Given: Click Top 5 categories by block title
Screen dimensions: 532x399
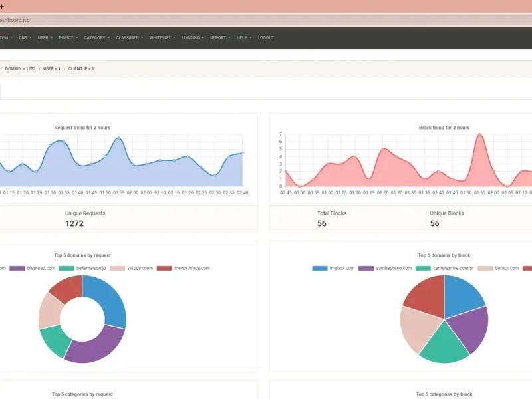Looking at the screenshot, I should 444,394.
